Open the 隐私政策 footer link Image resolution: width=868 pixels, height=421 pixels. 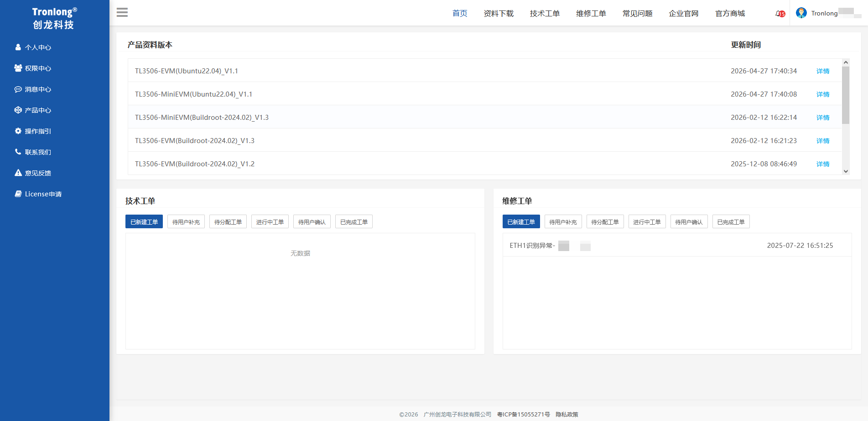(x=567, y=415)
